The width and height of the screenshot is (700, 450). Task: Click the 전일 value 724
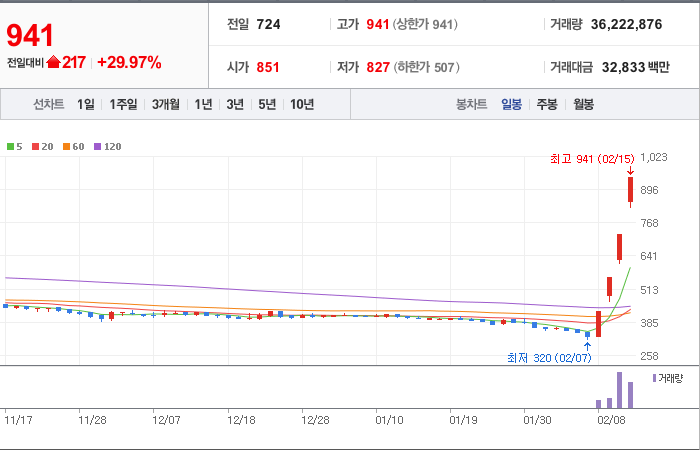pyautogui.click(x=268, y=24)
